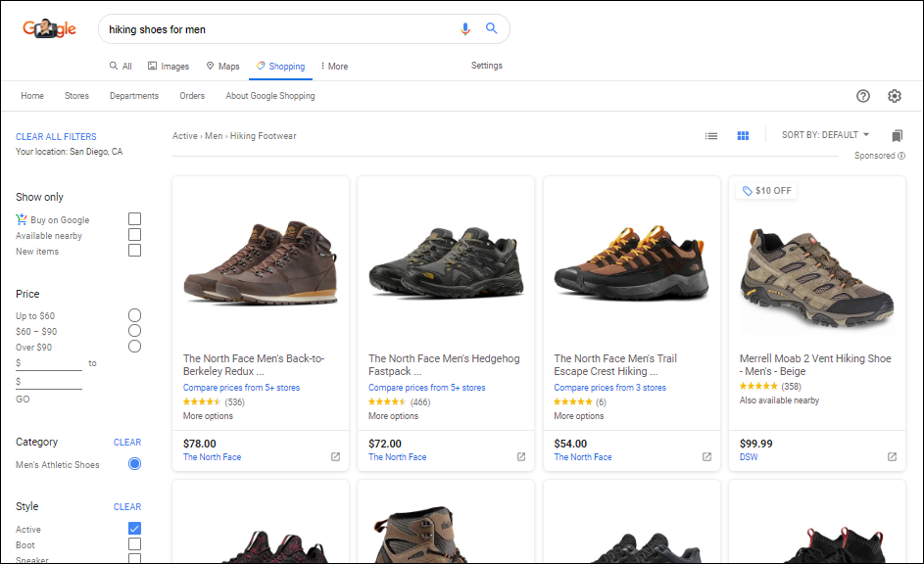Image resolution: width=924 pixels, height=564 pixels.
Task: Switch results to grid view
Action: [x=743, y=136]
